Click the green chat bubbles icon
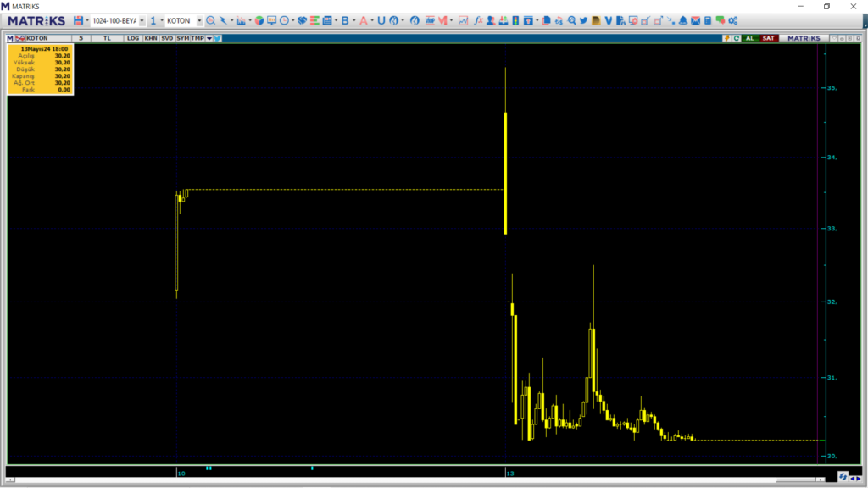The image size is (868, 488). [x=721, y=20]
